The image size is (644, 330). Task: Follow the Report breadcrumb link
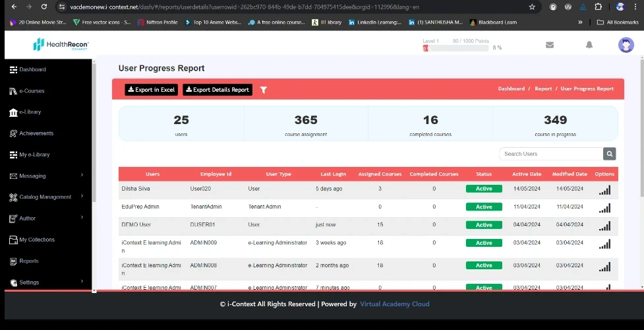543,89
